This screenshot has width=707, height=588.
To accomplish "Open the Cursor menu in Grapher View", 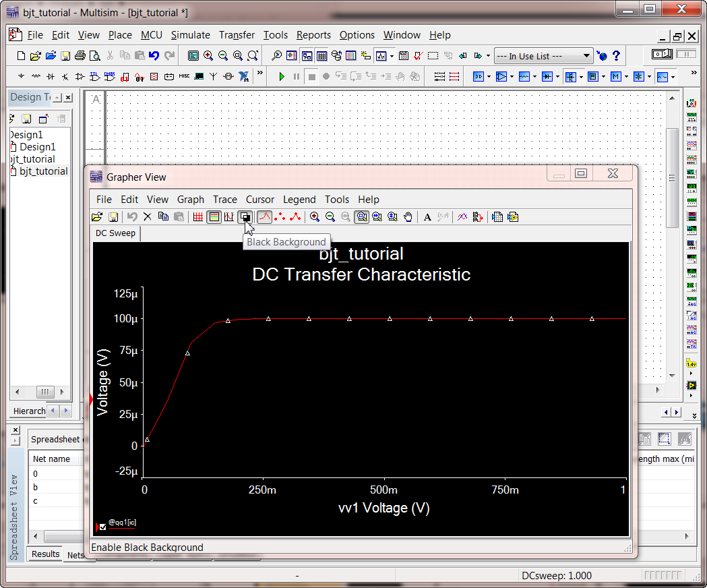I will click(259, 200).
